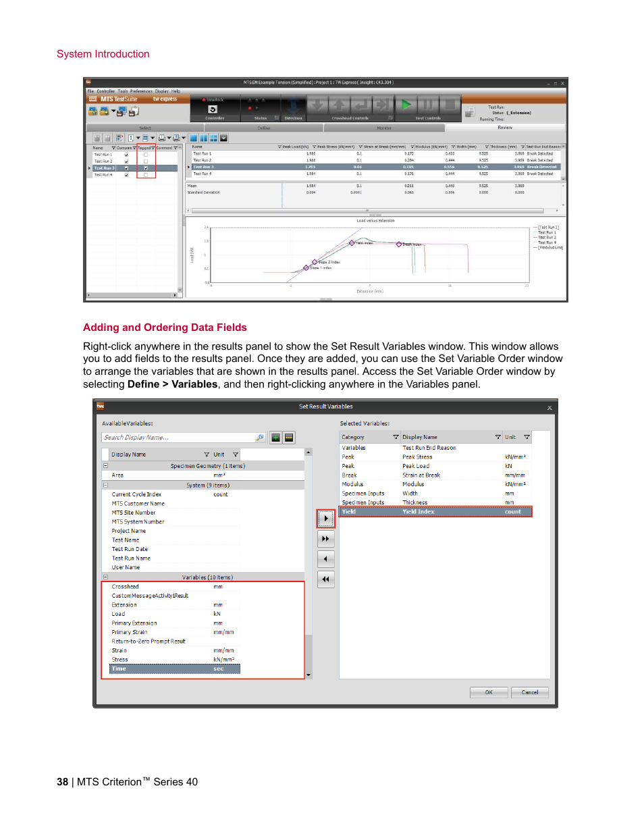Click the crosshead down arrow icon
The image size is (644, 834).
pos(318,105)
